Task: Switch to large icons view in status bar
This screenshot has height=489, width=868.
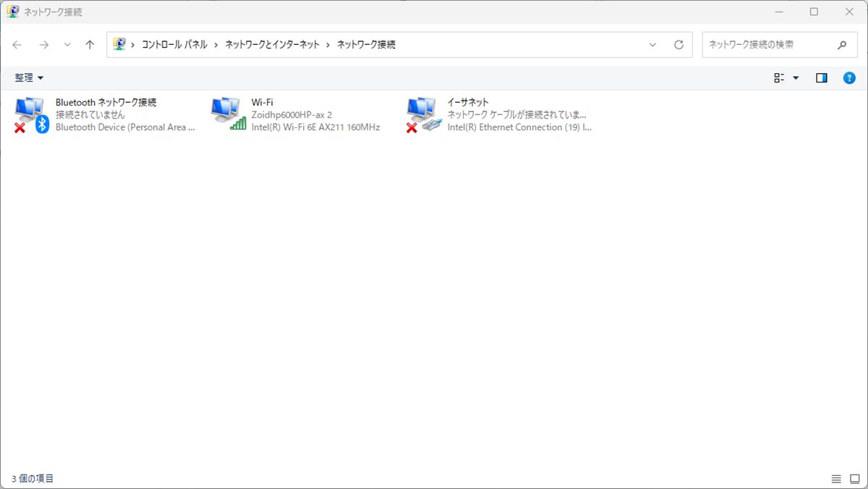Action: click(855, 479)
